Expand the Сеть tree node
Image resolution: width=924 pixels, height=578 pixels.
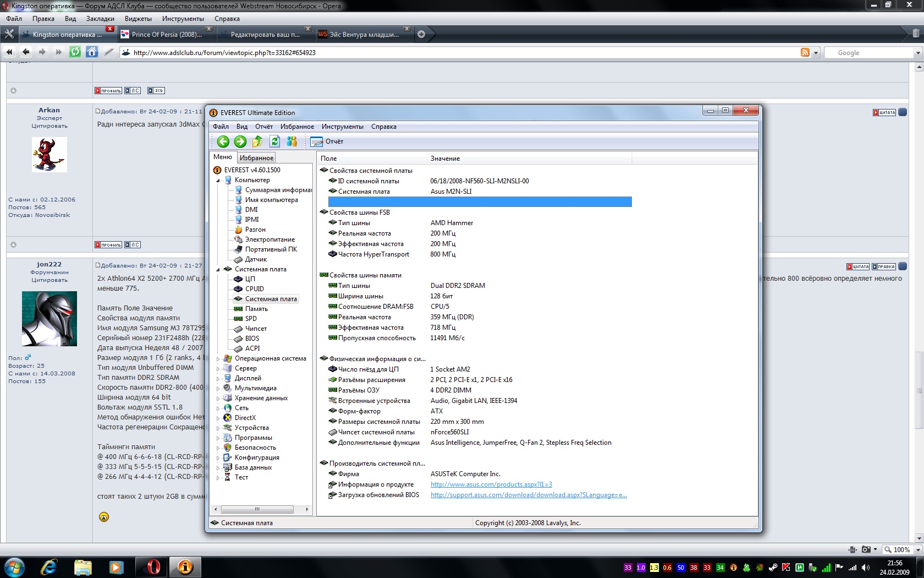point(218,408)
